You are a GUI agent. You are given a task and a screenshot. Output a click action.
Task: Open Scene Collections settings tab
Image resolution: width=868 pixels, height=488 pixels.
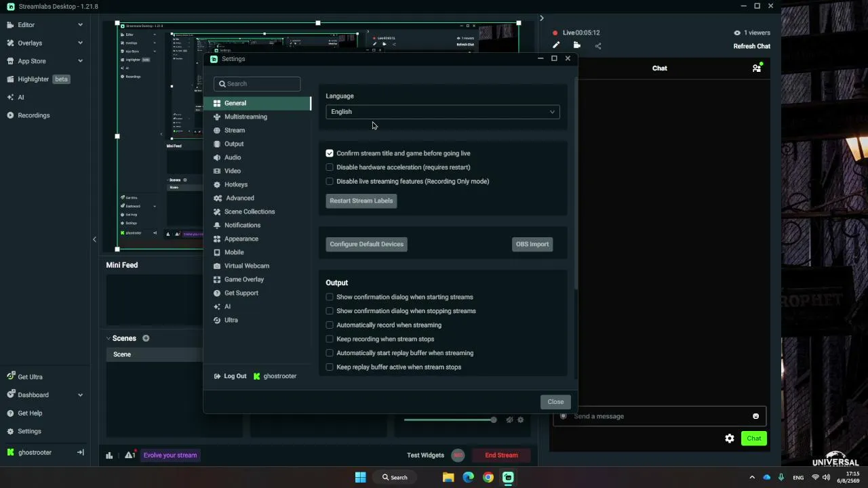[257, 211]
